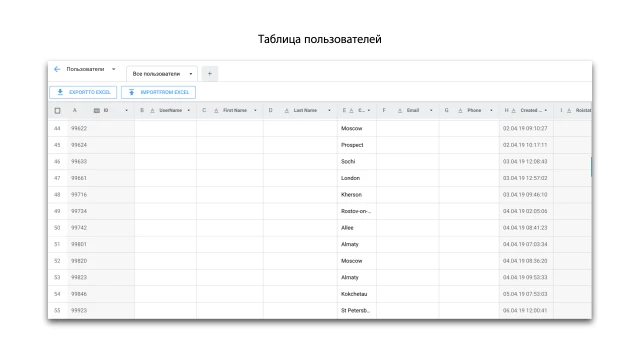Open the UserName column dropdown arrow
The image size is (640, 360).
pyautogui.click(x=189, y=111)
